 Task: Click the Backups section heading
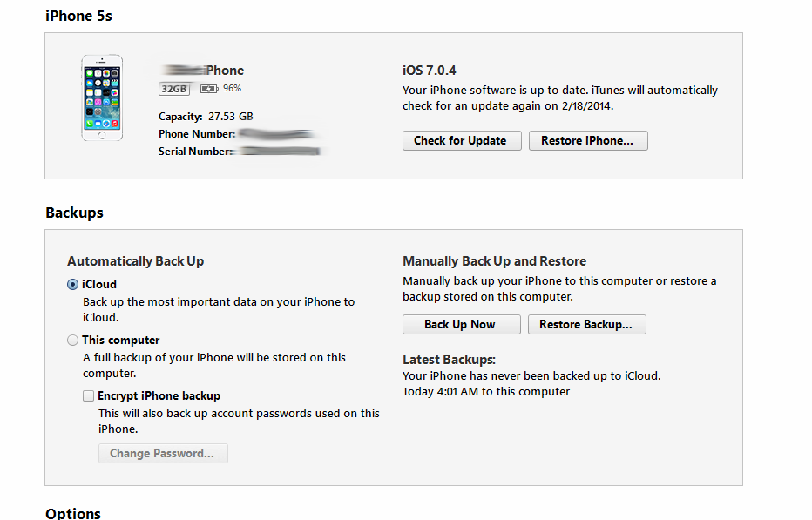75,213
